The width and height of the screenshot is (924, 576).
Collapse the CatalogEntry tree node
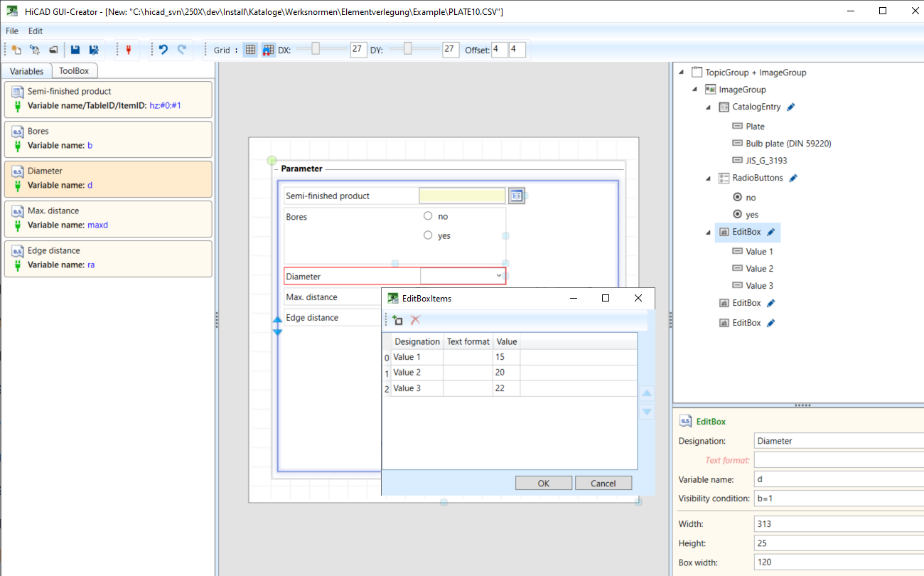click(708, 107)
